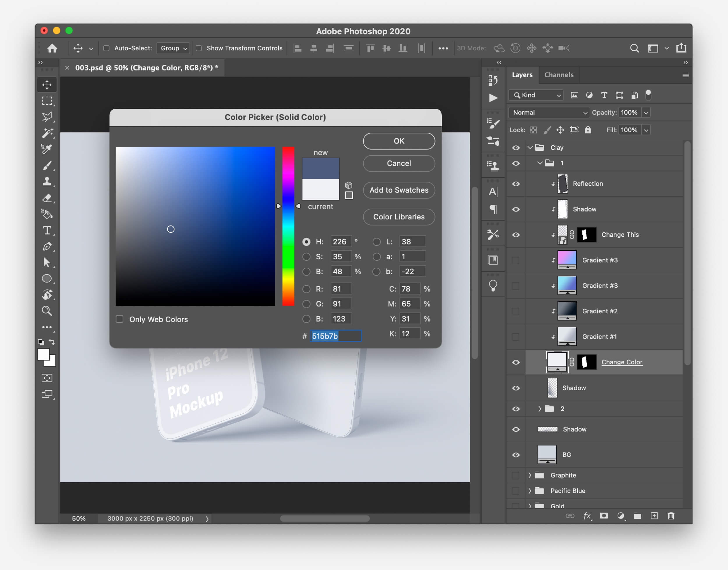
Task: Expand the group named 2
Action: pos(540,409)
